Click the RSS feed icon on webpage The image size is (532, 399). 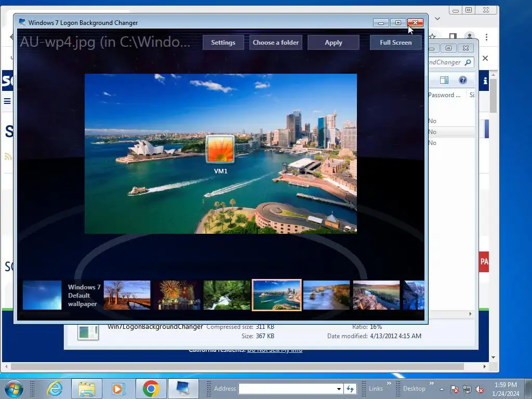point(8,157)
